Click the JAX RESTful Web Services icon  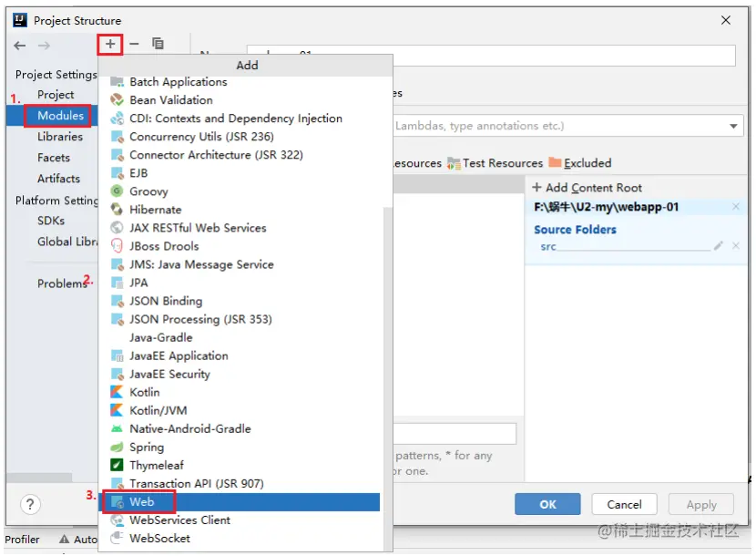coord(117,228)
